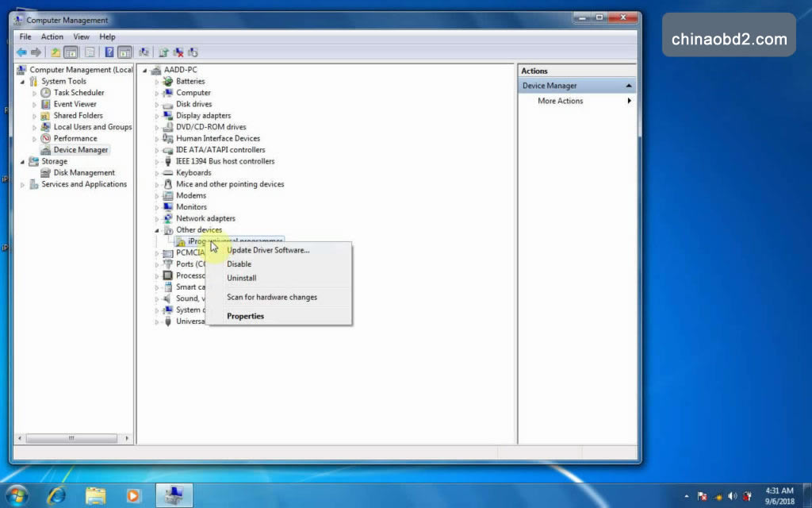Collapse the Storage node
The height and width of the screenshot is (508, 812).
[x=22, y=161]
